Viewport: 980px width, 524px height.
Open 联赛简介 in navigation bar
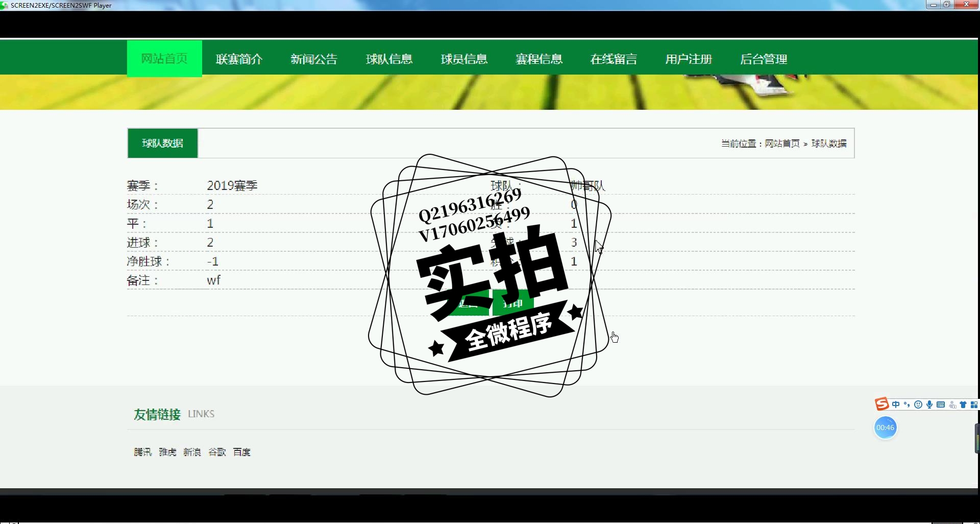click(x=239, y=59)
